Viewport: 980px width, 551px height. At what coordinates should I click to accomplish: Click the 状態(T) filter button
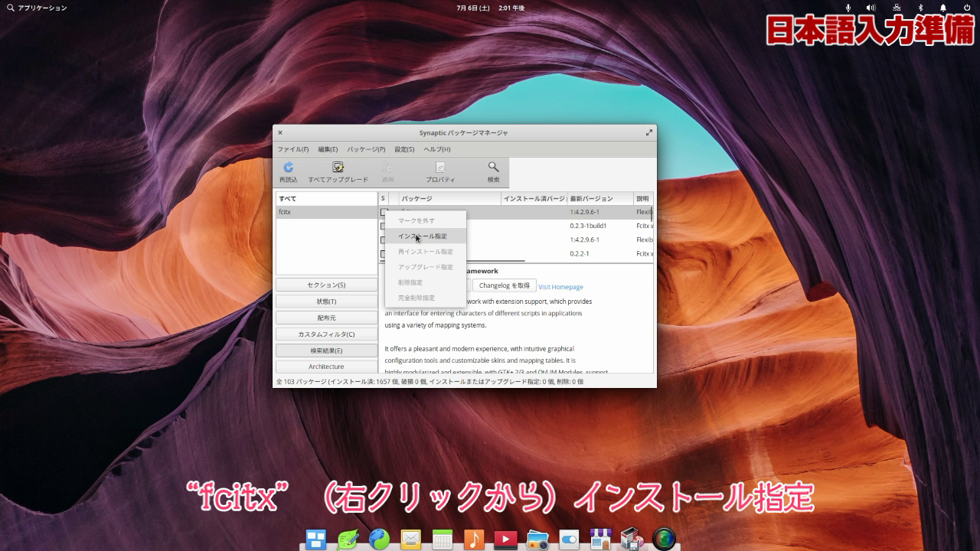[326, 302]
